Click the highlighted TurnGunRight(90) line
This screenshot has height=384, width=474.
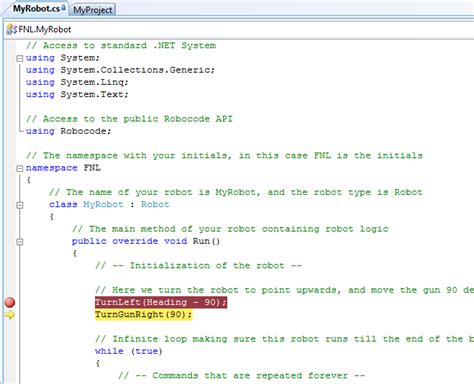click(143, 315)
